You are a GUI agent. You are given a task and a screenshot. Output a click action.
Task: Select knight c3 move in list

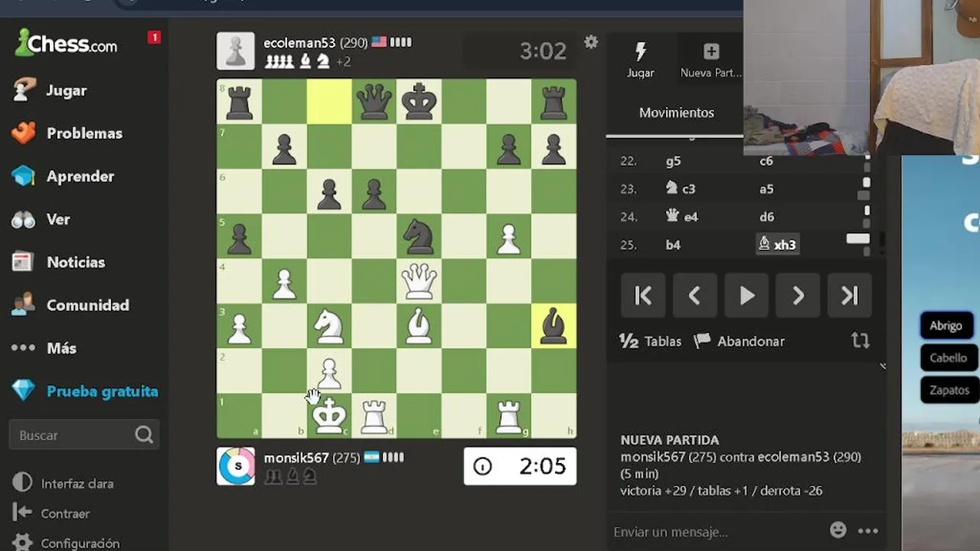(x=681, y=188)
